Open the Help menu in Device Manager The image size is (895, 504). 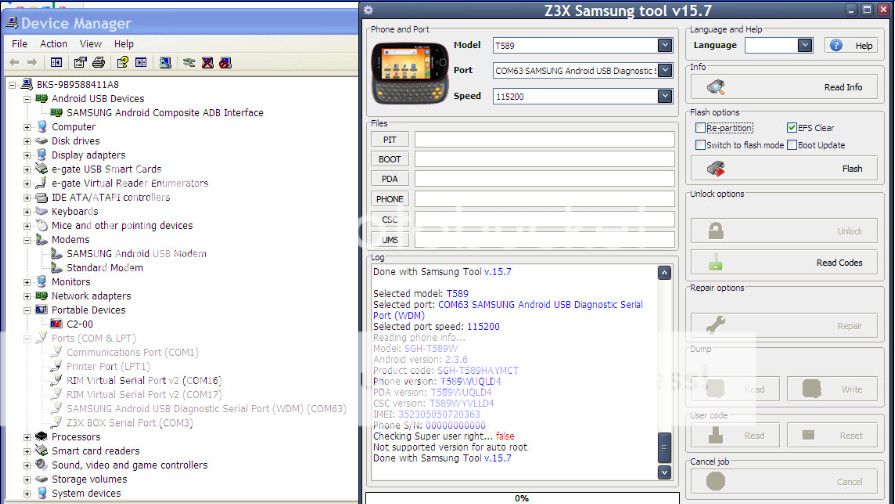tap(124, 43)
